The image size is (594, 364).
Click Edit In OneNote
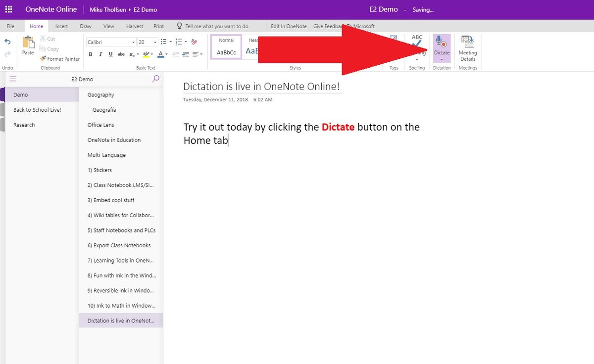289,26
